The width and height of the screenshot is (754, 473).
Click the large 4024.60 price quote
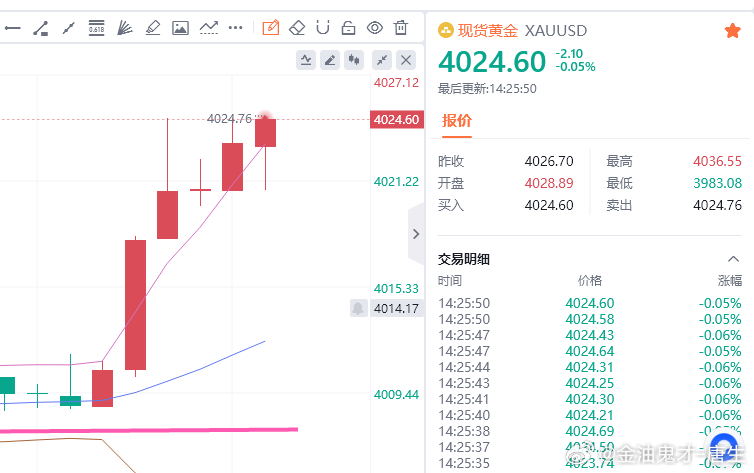click(492, 62)
